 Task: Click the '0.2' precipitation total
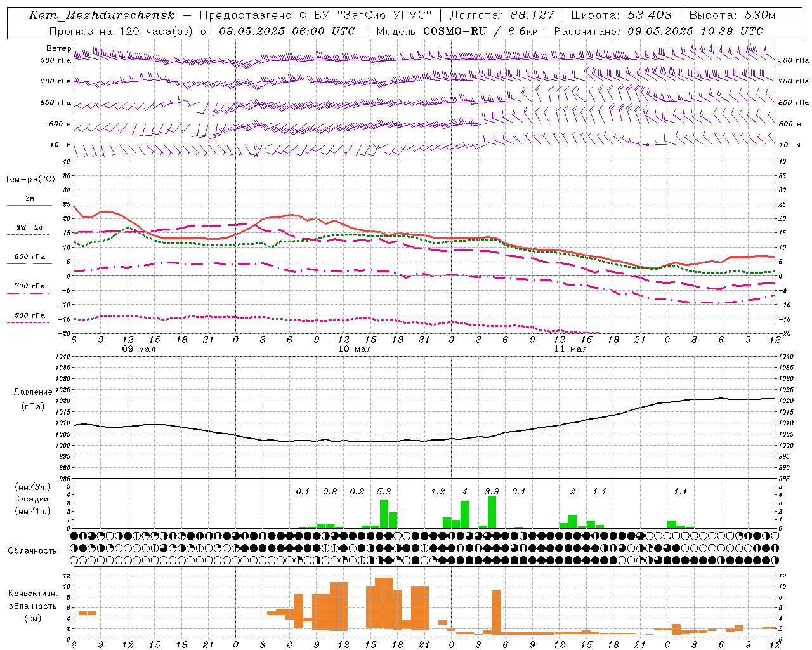pos(357,491)
